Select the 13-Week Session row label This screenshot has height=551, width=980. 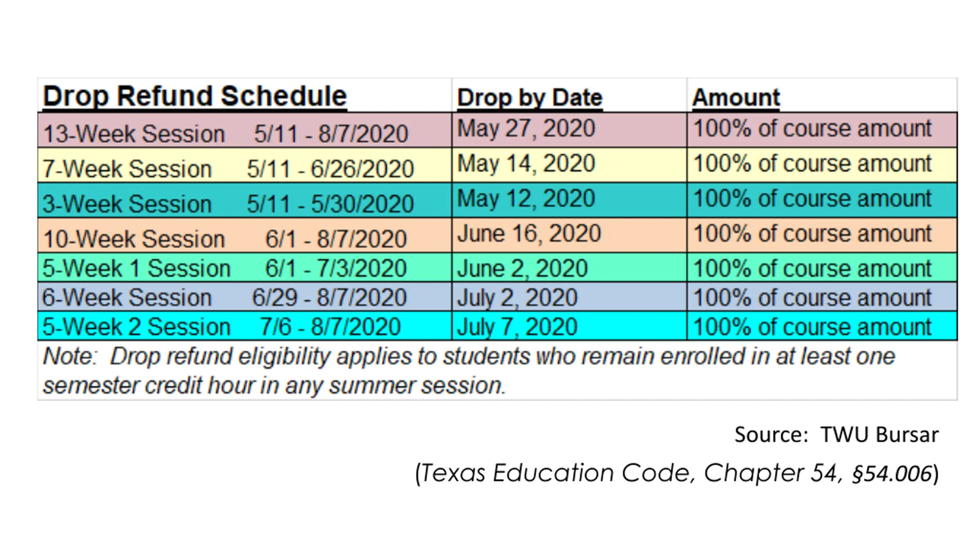click(x=134, y=134)
